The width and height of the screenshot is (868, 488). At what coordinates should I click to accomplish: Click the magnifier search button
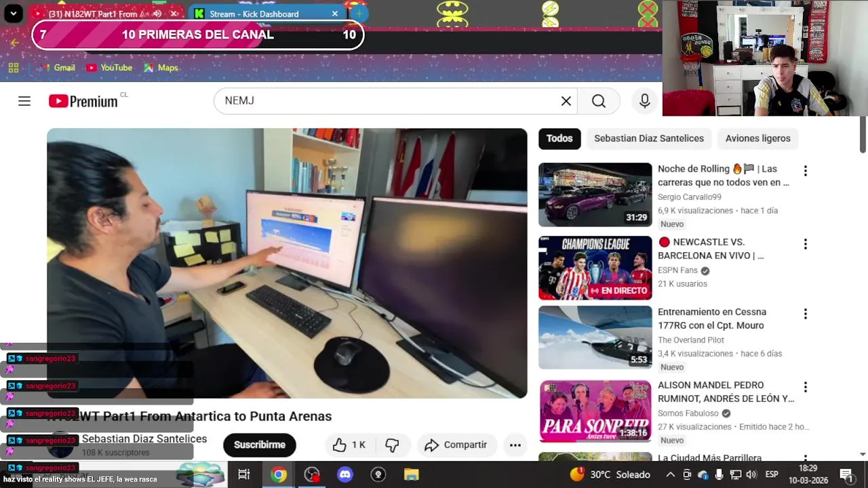598,101
